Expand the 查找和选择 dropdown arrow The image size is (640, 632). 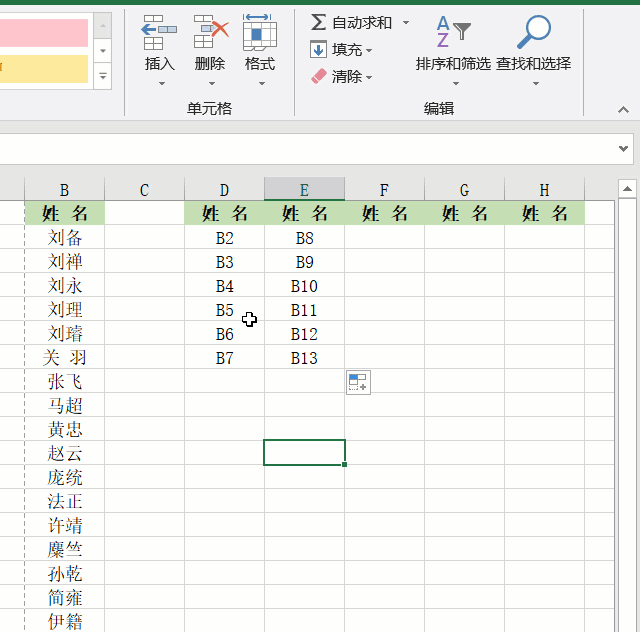point(536,84)
